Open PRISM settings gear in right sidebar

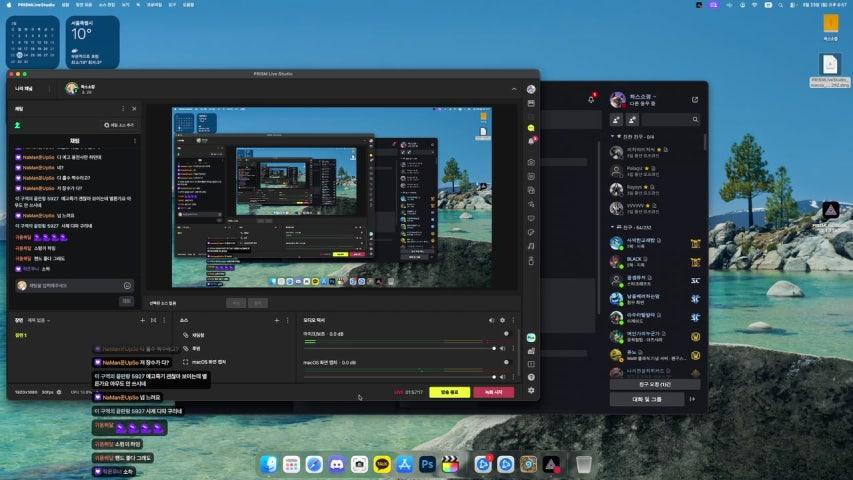coord(531,390)
